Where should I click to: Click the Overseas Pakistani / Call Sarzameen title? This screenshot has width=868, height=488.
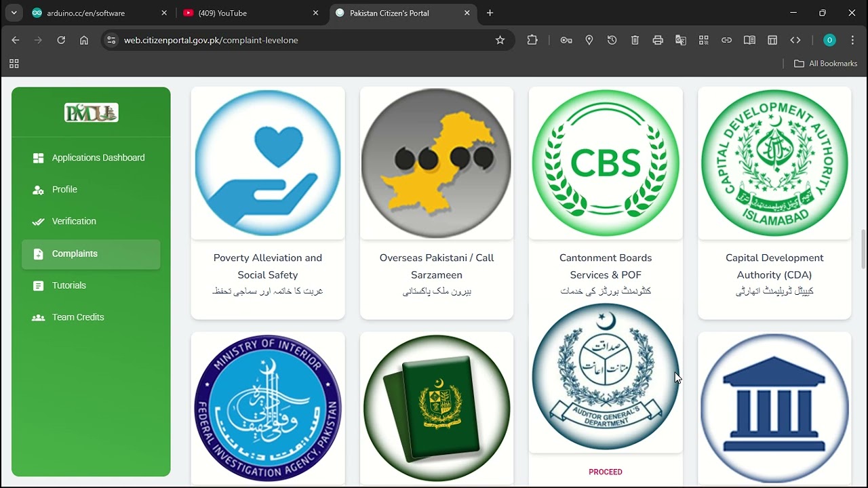(437, 266)
